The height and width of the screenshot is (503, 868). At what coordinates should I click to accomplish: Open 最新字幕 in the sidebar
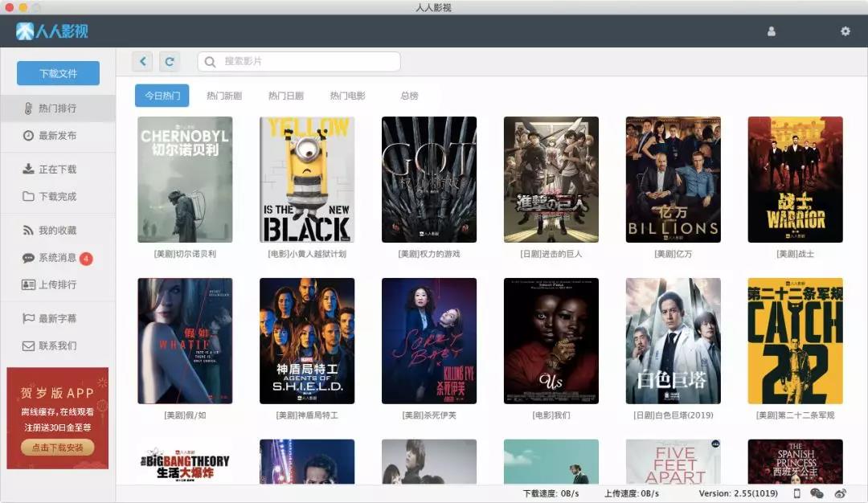pyautogui.click(x=58, y=318)
